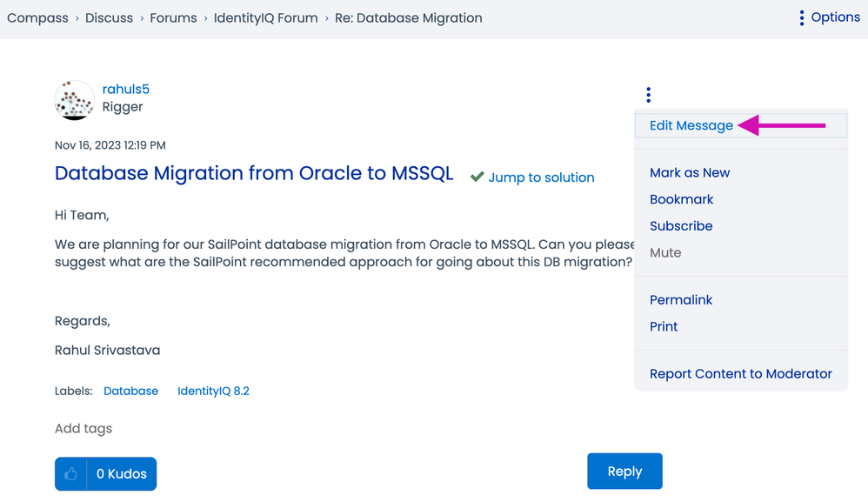This screenshot has width=868, height=502.
Task: Follow the Jump to solution link
Action: pos(541,177)
